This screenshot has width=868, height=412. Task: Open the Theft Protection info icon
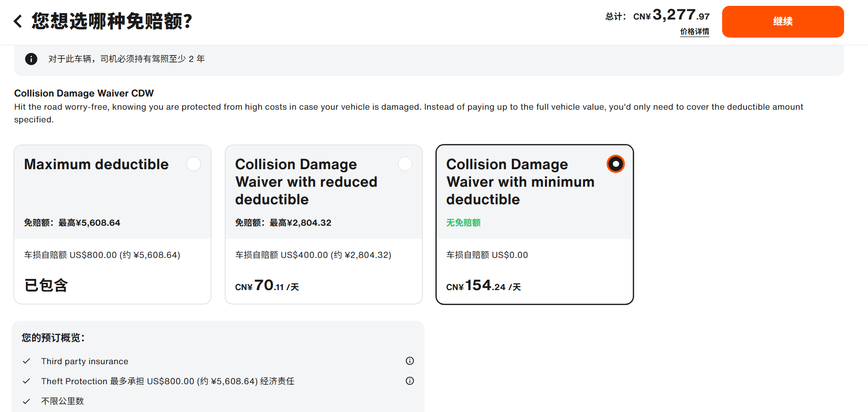pos(410,381)
